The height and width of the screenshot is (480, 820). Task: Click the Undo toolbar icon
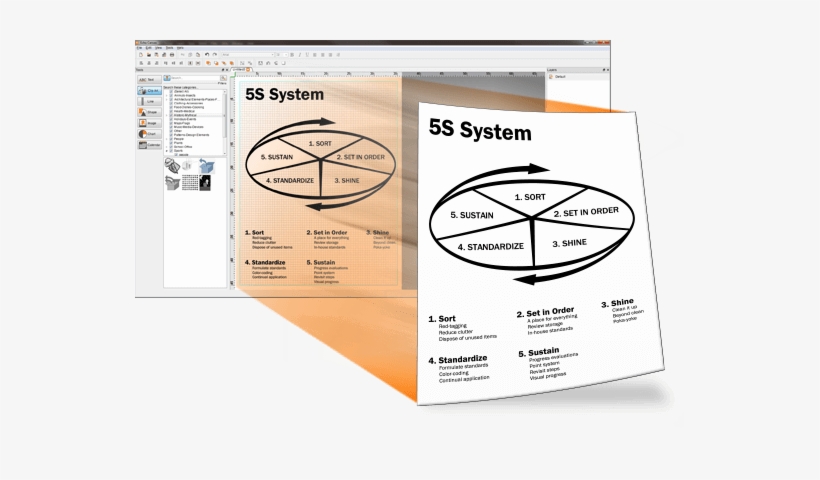click(207, 54)
